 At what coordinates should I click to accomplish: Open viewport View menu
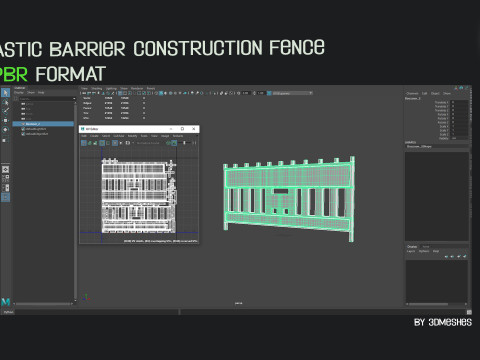tap(84, 88)
